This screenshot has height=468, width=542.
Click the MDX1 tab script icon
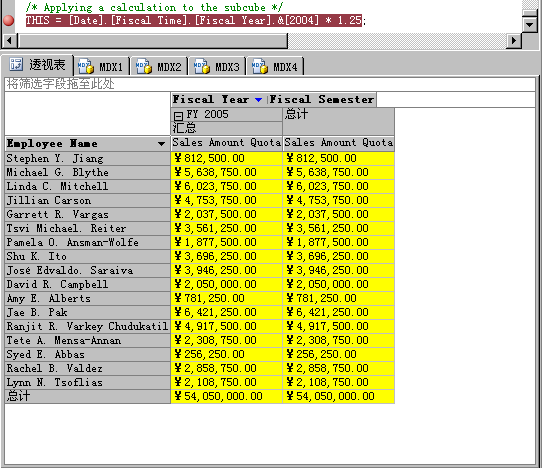coord(86,66)
